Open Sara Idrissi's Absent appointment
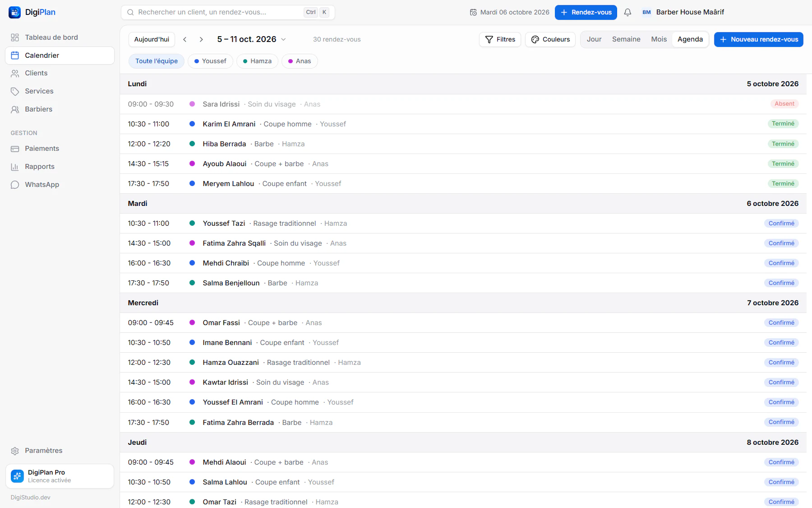The width and height of the screenshot is (812, 508). (x=463, y=104)
